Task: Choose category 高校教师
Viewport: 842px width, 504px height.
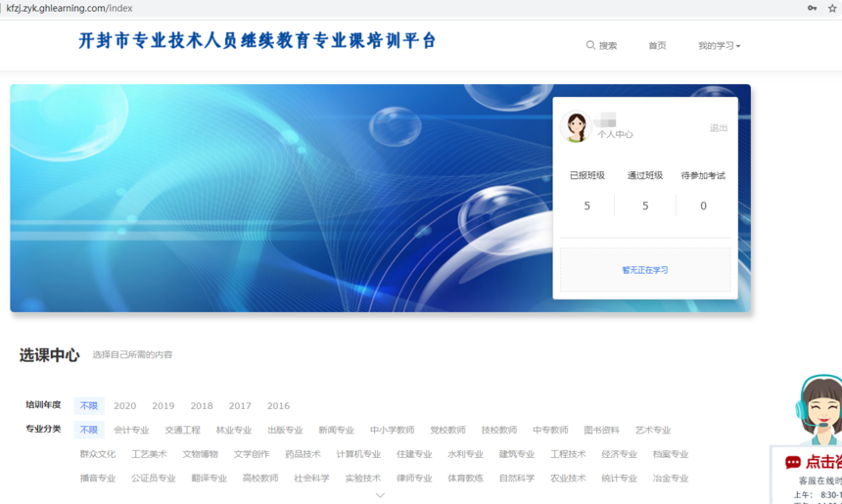Action: (x=260, y=479)
